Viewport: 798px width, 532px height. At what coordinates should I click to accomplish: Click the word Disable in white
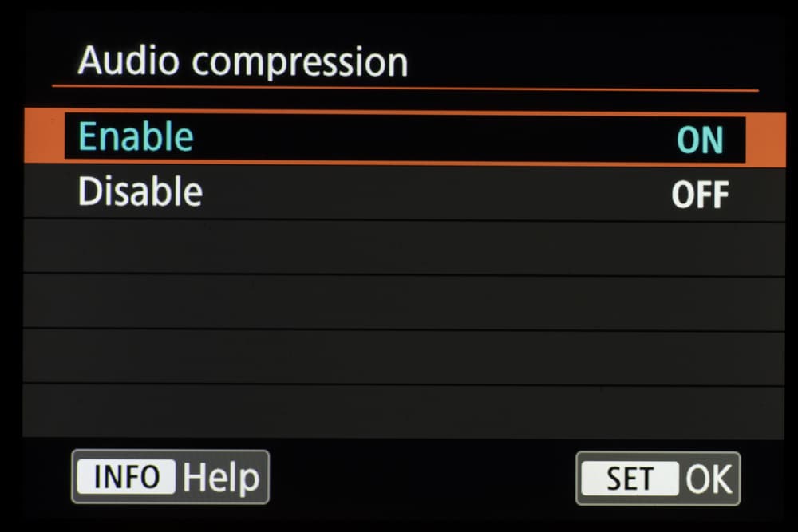(x=140, y=192)
